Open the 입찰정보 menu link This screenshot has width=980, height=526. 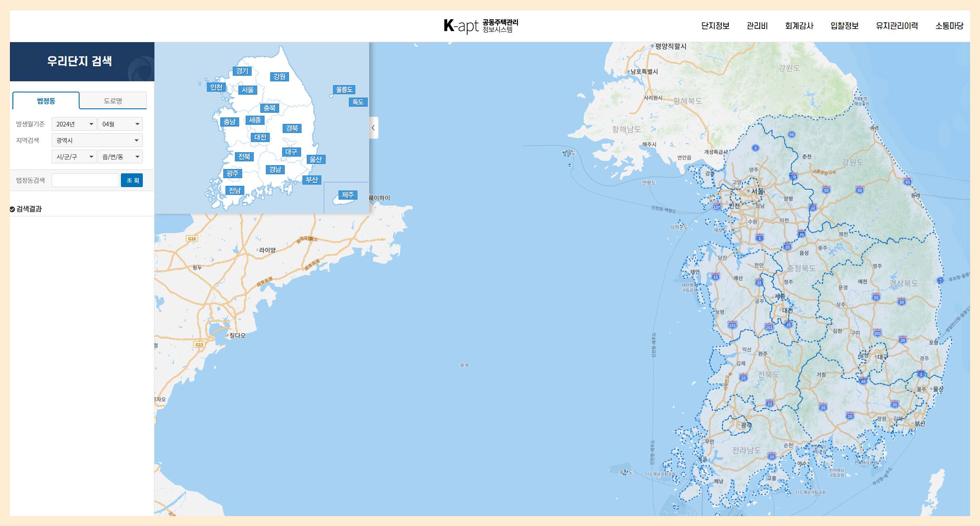(844, 26)
